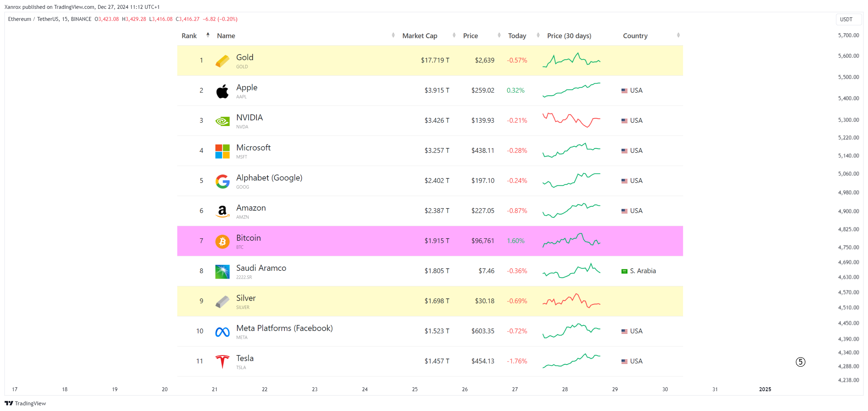The width and height of the screenshot is (868, 411).
Task: Click the USA flag in Tesla row
Action: tap(624, 361)
